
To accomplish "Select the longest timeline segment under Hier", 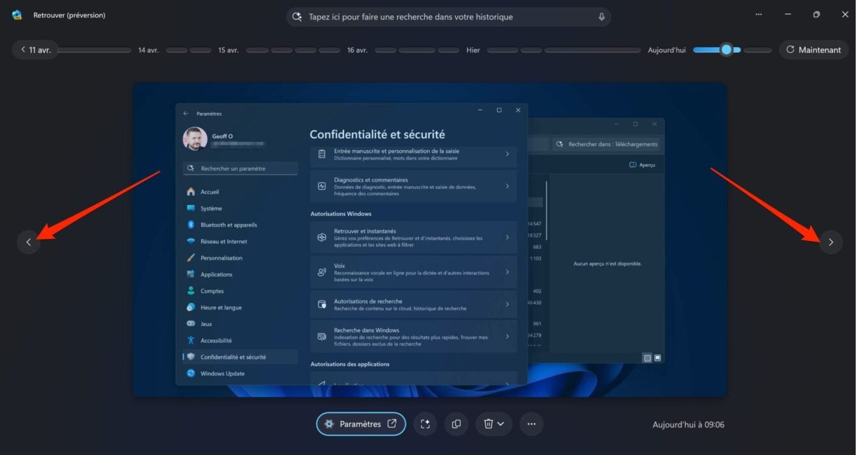I will [x=592, y=50].
